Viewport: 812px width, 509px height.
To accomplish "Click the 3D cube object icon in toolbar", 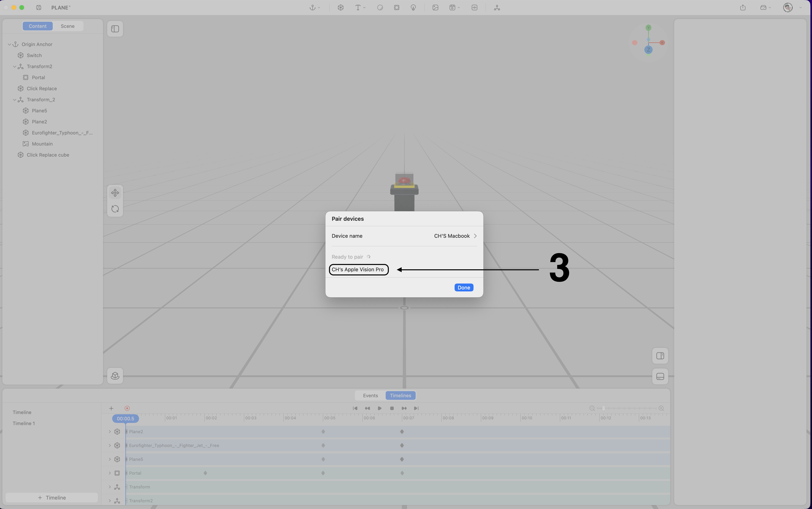I will click(x=341, y=8).
